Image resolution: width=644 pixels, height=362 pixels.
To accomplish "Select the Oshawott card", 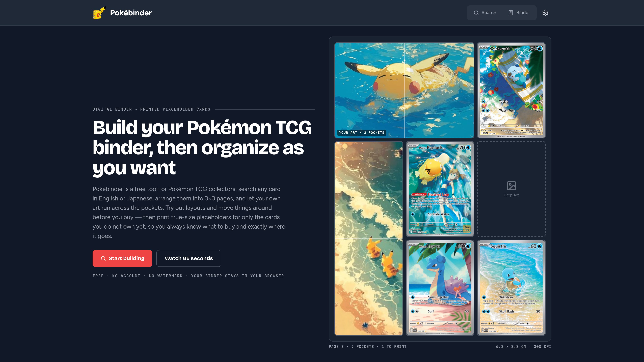I will [x=511, y=90].
